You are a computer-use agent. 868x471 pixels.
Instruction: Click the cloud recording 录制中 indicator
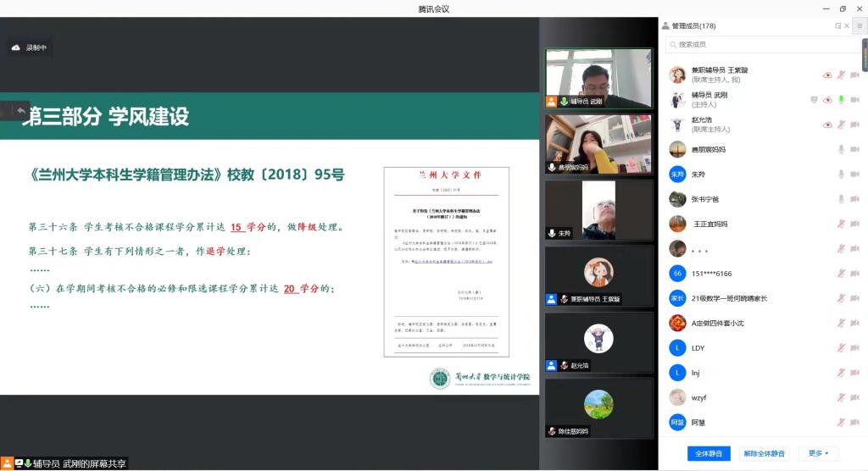pyautogui.click(x=30, y=48)
